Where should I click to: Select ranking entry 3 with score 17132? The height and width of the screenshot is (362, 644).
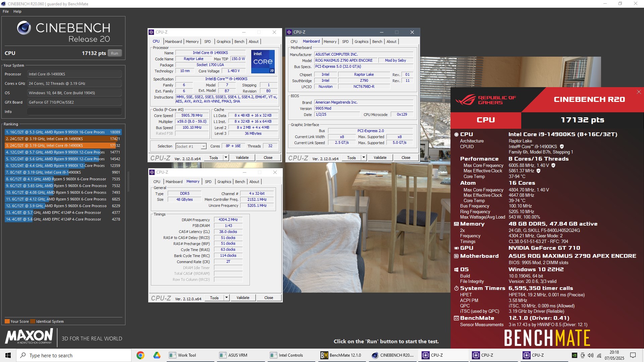click(x=63, y=145)
